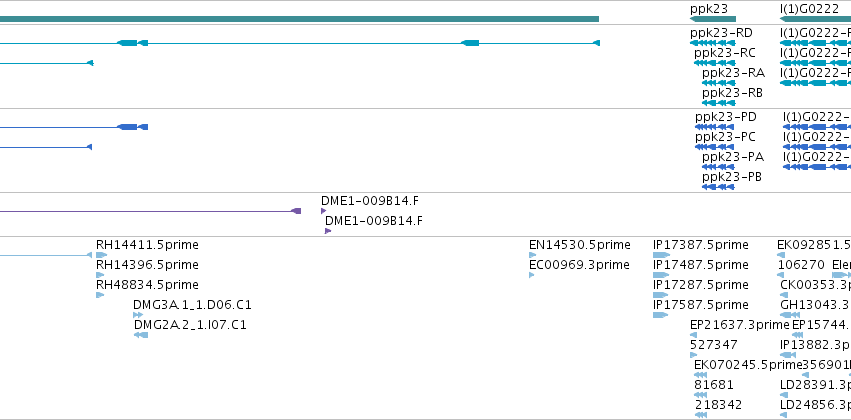
Task: Click the IP17587.5prime EST block
Action: 661,315
